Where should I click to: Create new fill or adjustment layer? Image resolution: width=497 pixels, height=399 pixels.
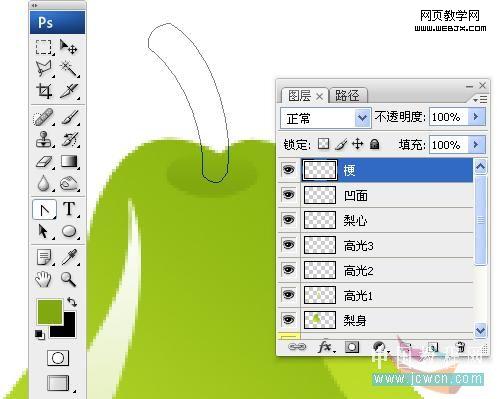(380, 347)
